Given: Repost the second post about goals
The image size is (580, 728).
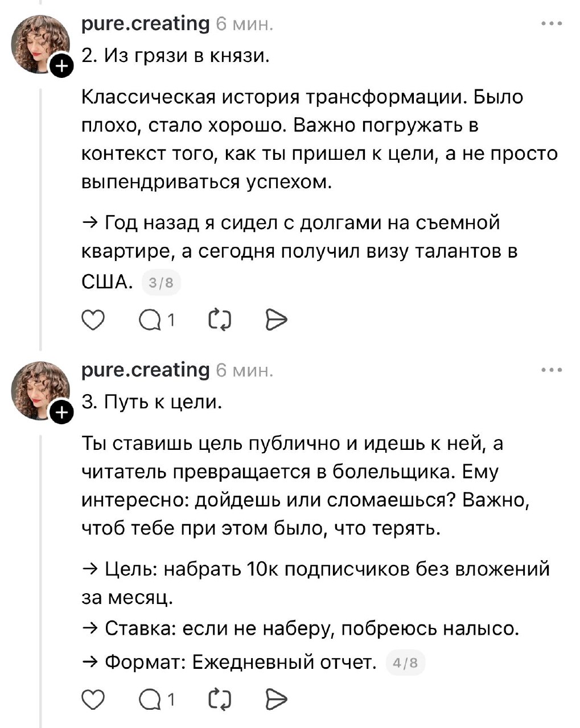Looking at the screenshot, I should [220, 699].
